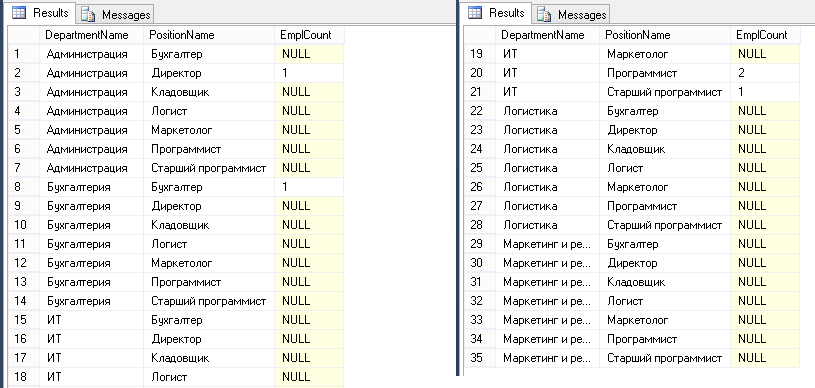Viewport: 815px width, 388px height.
Task: Click the Messages tab icon in left pane
Action: click(88, 15)
